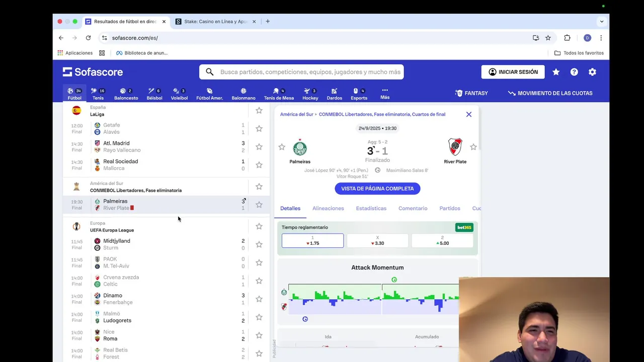
Task: Favorite the Getafe vs Alavés match
Action: (259, 128)
